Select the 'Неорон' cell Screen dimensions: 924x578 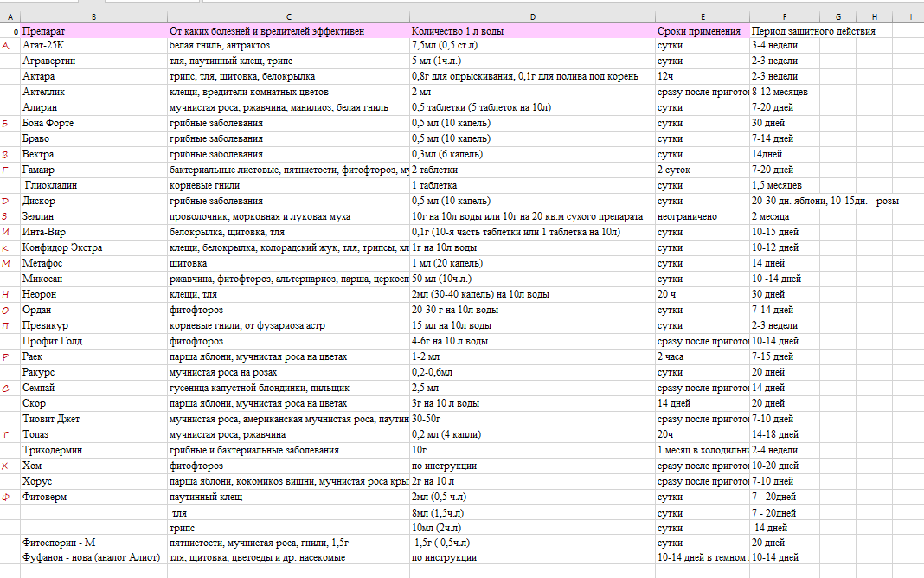(93, 294)
